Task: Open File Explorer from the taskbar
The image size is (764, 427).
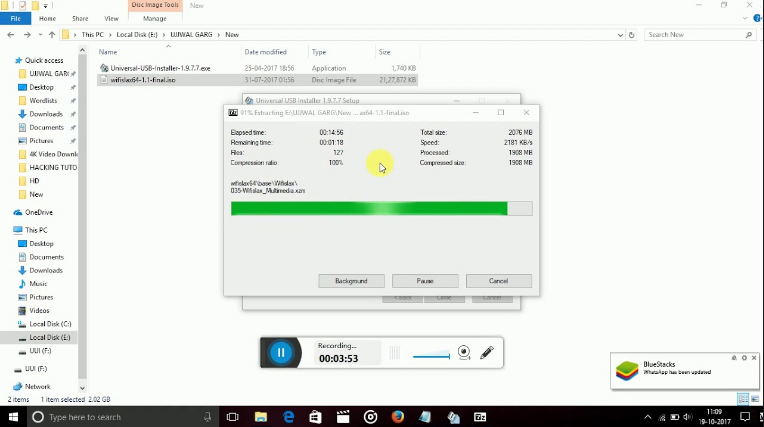Action: [261, 417]
